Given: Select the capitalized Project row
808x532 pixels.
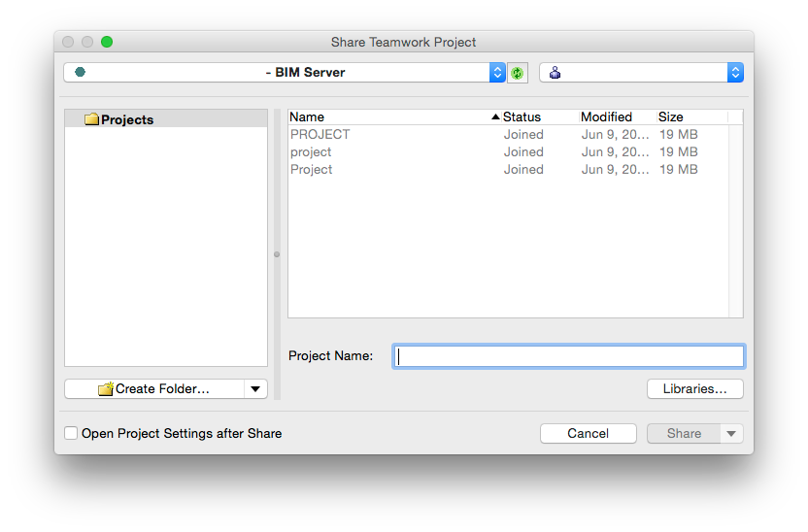Looking at the screenshot, I should pyautogui.click(x=508, y=170).
